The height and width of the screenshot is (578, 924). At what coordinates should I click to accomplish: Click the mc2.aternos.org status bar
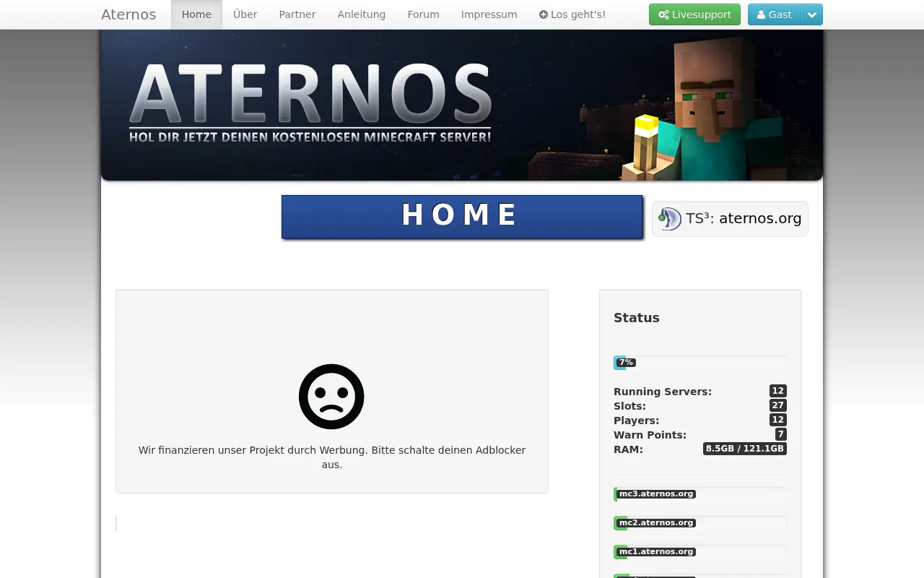[x=700, y=523]
